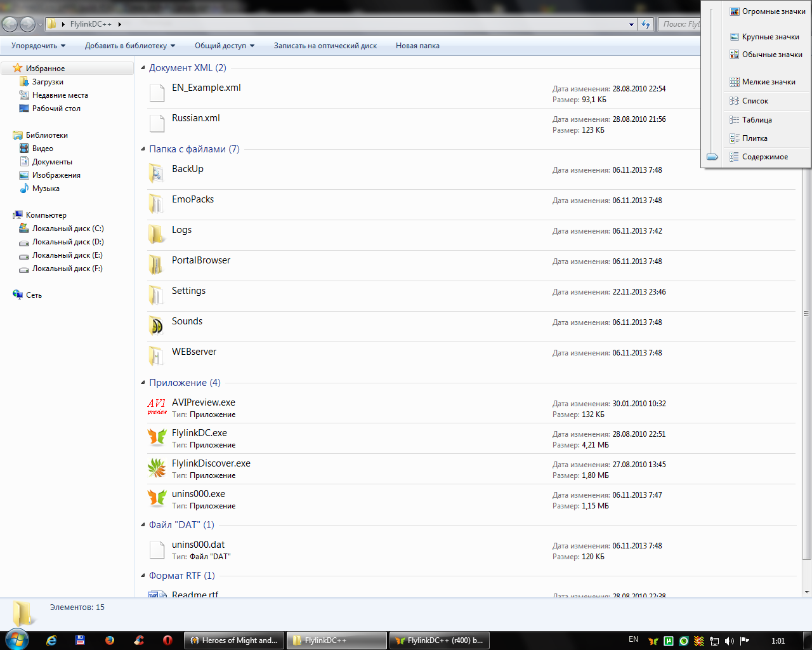Collapse the Документ XML group
This screenshot has height=650, width=812.
[143, 68]
